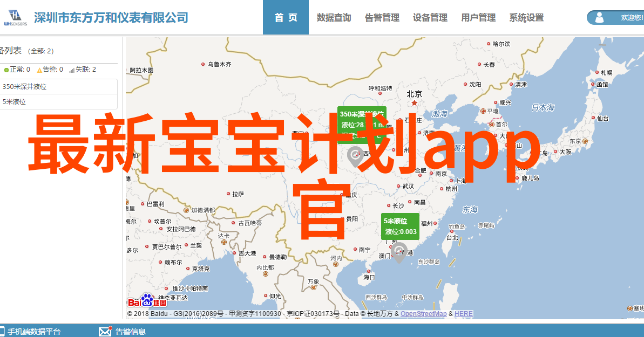Screen dimensions: 644x337
Task: Open the 告警管理 menu
Action: click(382, 18)
